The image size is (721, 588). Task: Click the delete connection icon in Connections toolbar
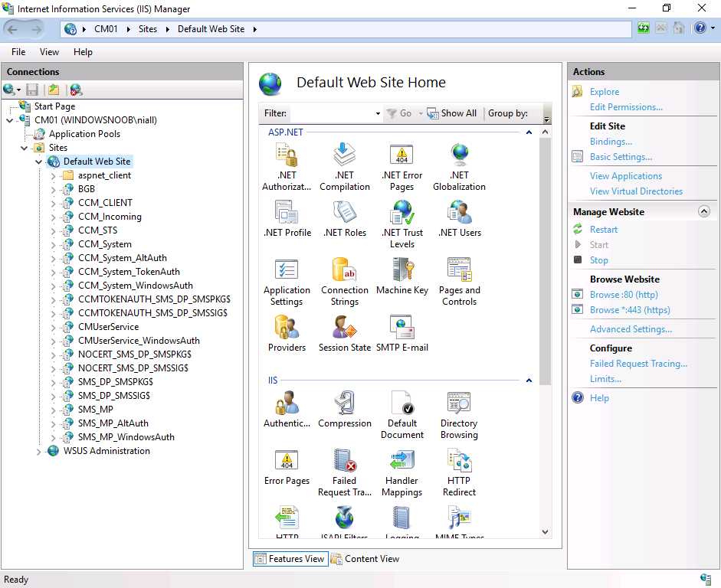(x=77, y=90)
